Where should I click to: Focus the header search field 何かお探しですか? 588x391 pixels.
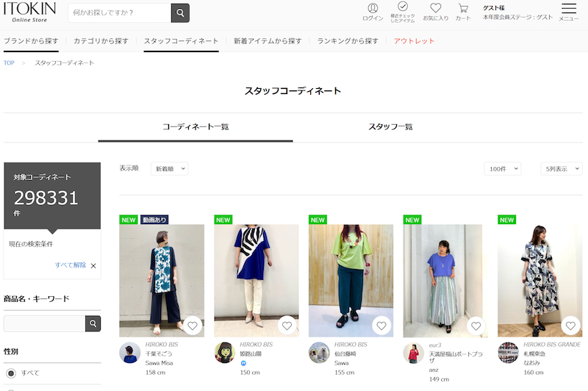119,12
